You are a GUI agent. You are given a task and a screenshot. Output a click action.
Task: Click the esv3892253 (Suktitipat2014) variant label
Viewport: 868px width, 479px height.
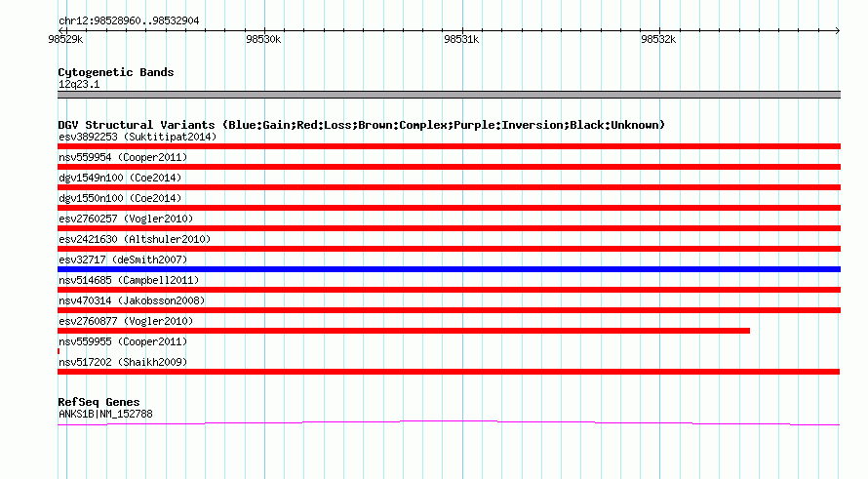click(x=138, y=137)
